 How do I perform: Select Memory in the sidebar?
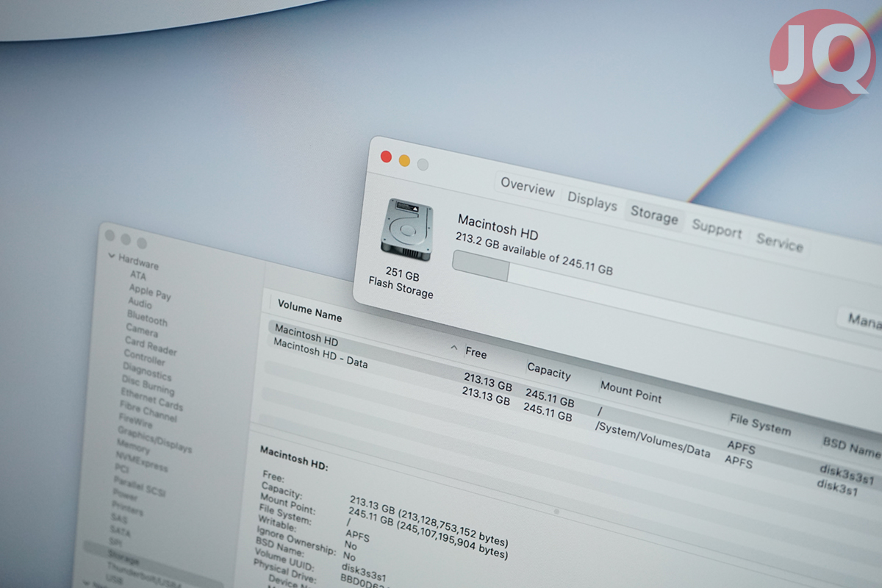click(x=132, y=445)
